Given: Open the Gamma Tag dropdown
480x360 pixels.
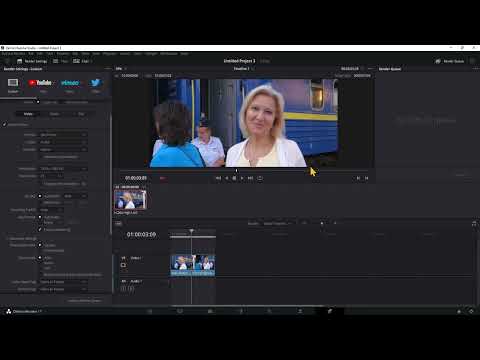Looking at the screenshot, I should [x=63, y=289].
